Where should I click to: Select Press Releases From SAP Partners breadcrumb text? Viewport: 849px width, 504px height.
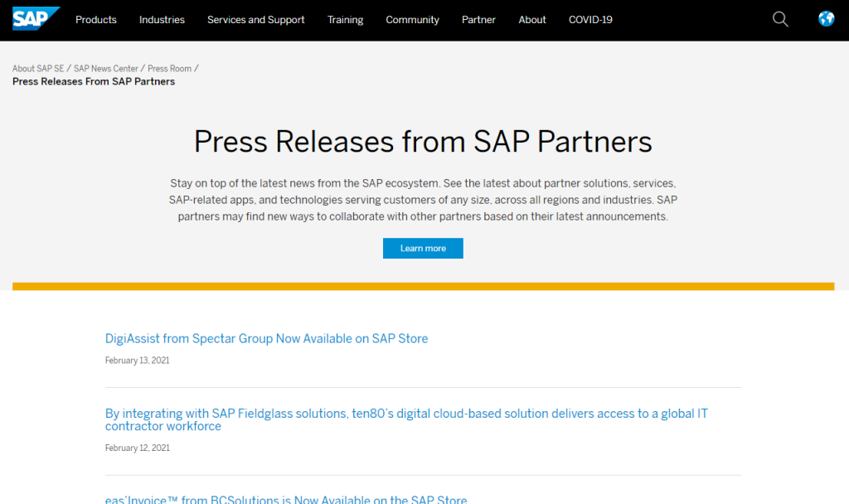(x=94, y=82)
